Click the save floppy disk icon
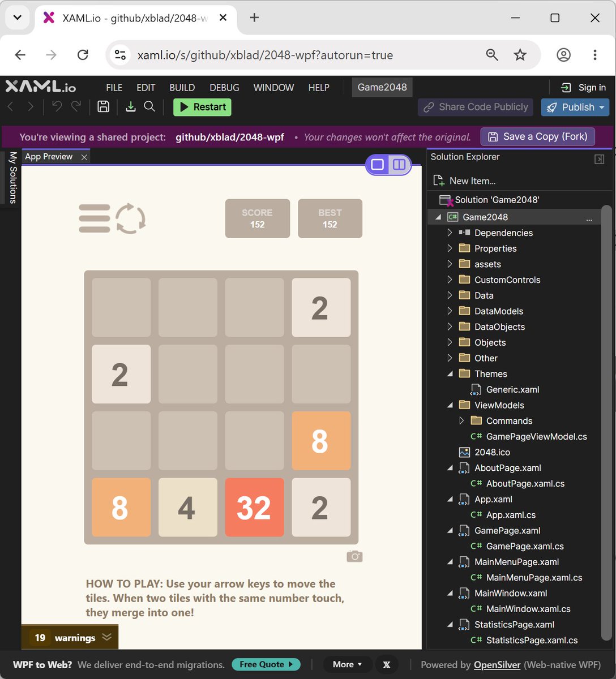Viewport: 616px width, 679px height. 103,106
